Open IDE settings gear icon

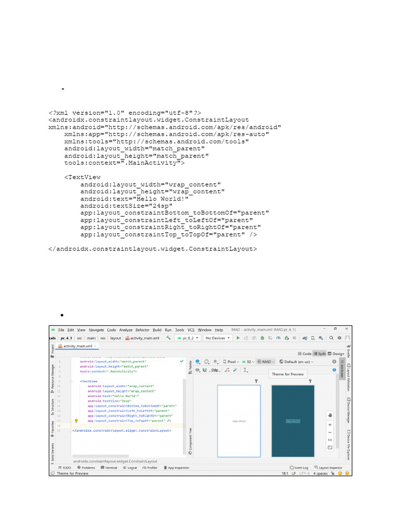click(x=339, y=338)
